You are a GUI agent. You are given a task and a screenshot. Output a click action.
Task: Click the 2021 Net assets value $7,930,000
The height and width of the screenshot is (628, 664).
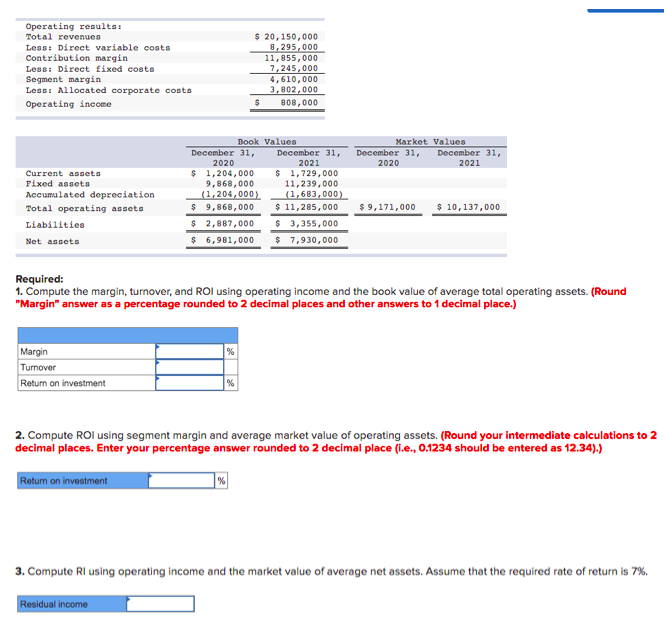pyautogui.click(x=307, y=240)
